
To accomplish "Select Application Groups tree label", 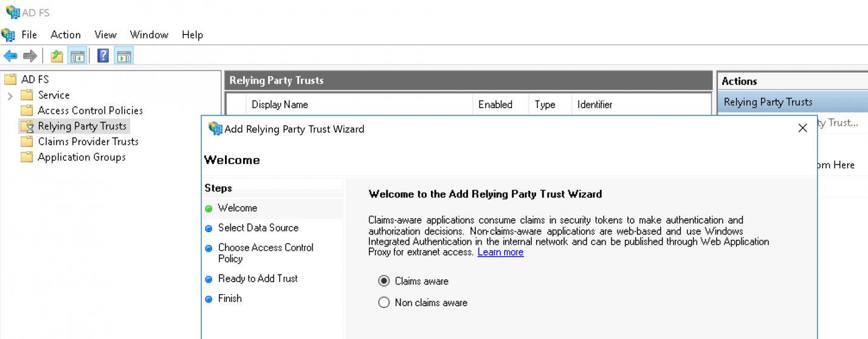I will (81, 157).
